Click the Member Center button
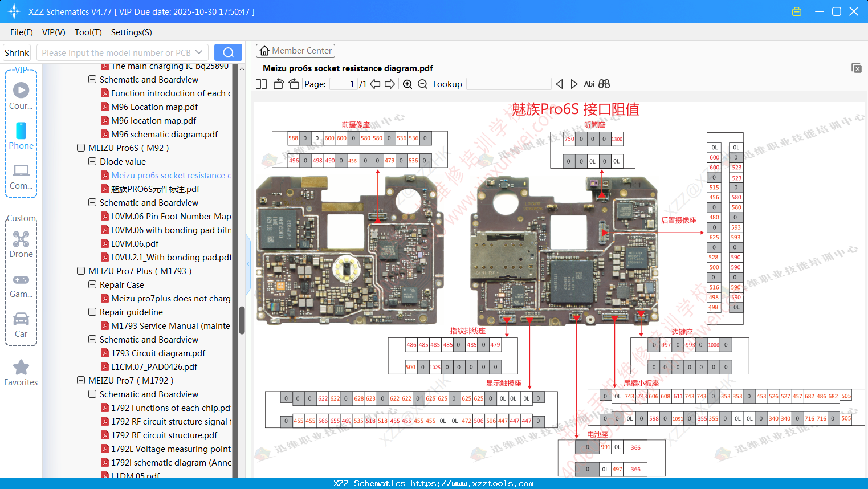 click(295, 50)
